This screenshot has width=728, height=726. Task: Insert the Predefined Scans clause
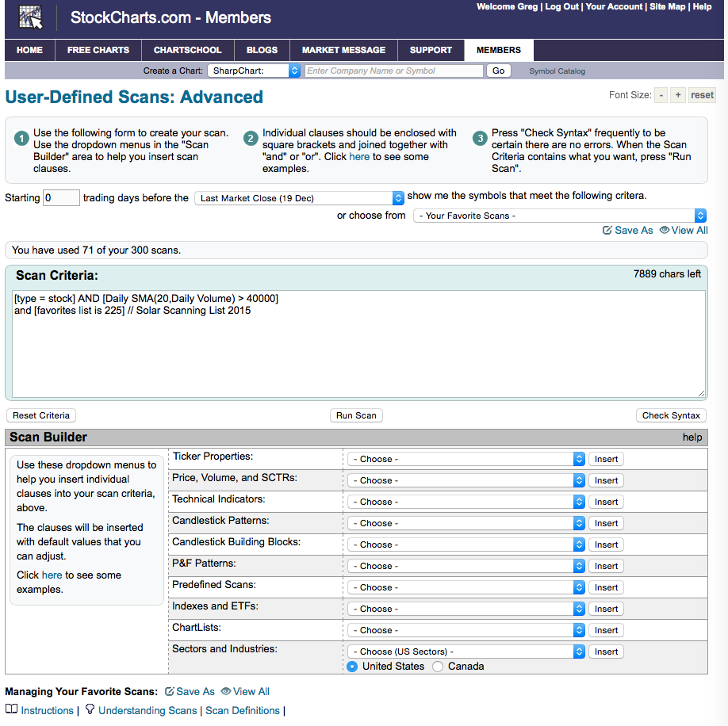[606, 587]
